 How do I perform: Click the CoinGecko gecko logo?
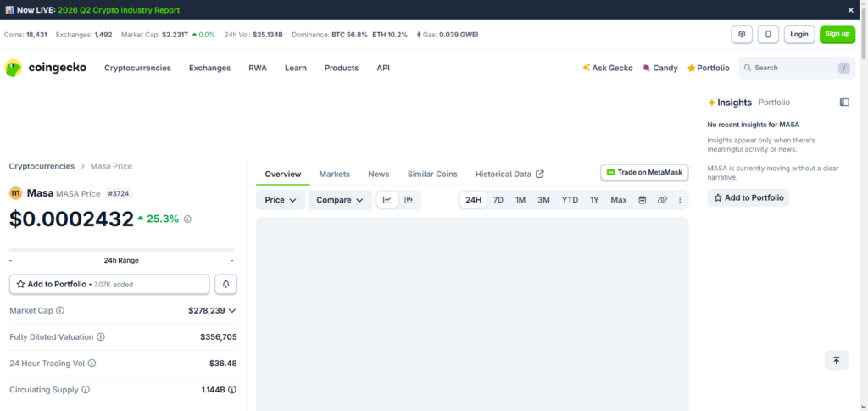point(14,68)
